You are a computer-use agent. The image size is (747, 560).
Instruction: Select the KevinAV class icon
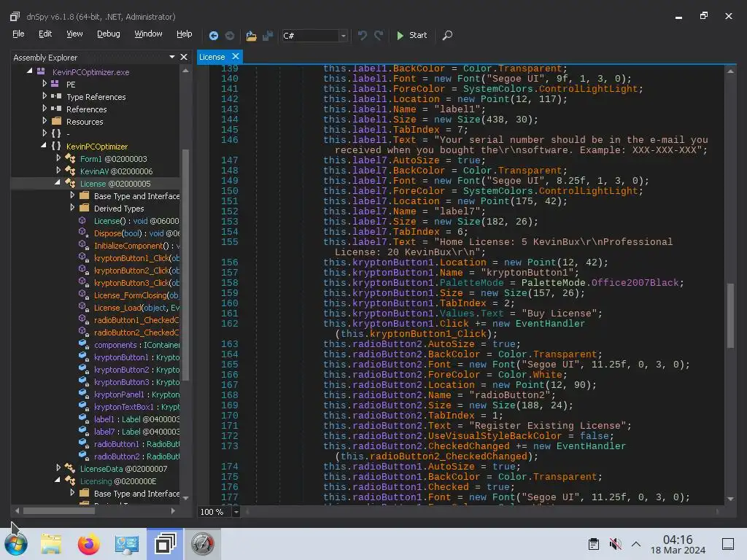pyautogui.click(x=70, y=171)
